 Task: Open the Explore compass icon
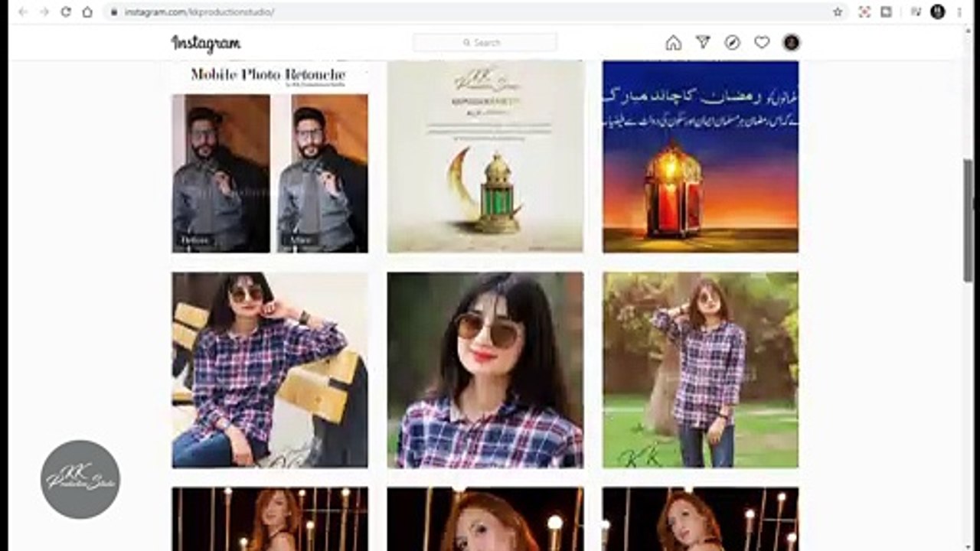pos(733,43)
